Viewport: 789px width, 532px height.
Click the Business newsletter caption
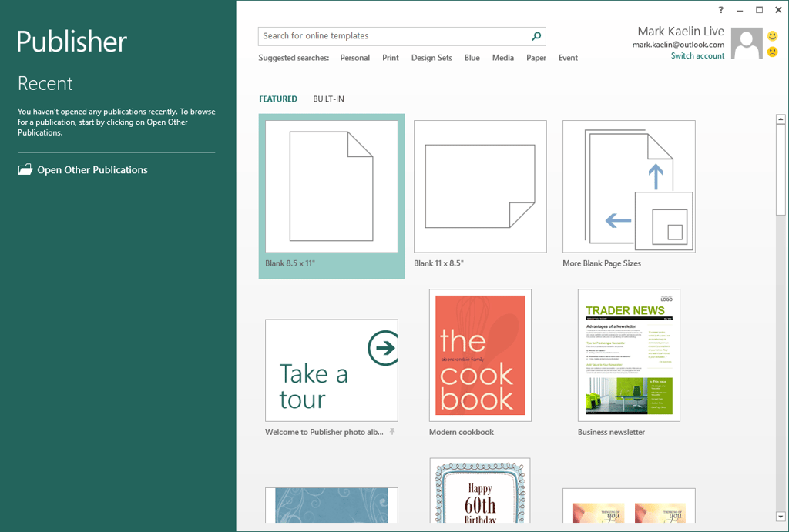[611, 432]
